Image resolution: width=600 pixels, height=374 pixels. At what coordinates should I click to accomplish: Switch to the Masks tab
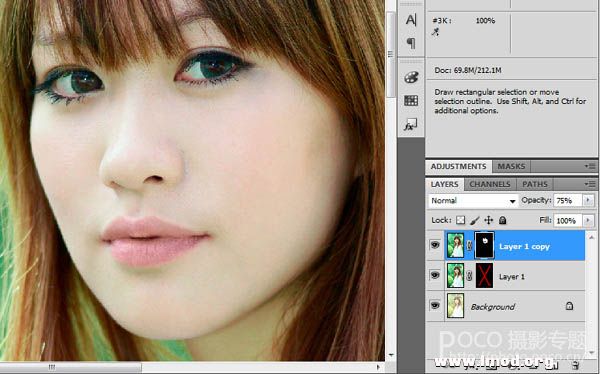click(511, 167)
